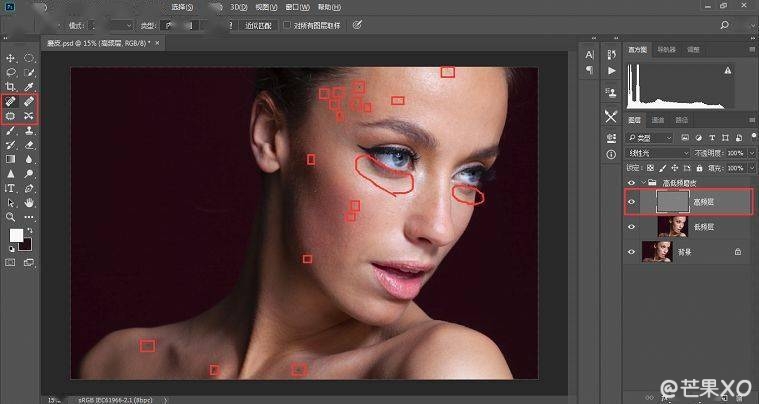Select the gray high-frequency layer thumbnail

coord(673,202)
